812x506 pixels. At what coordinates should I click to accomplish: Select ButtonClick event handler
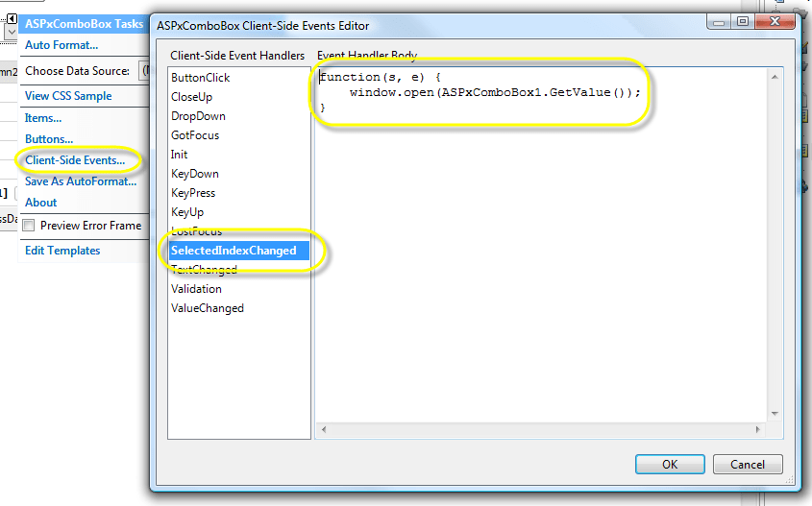click(x=201, y=78)
